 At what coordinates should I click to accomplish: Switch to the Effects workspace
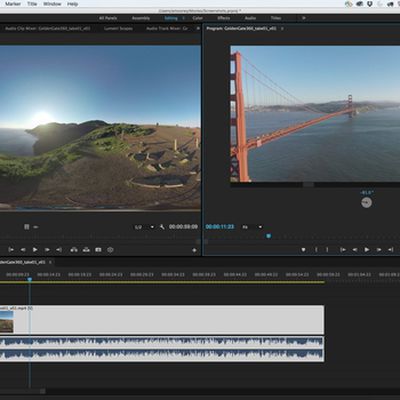click(223, 18)
